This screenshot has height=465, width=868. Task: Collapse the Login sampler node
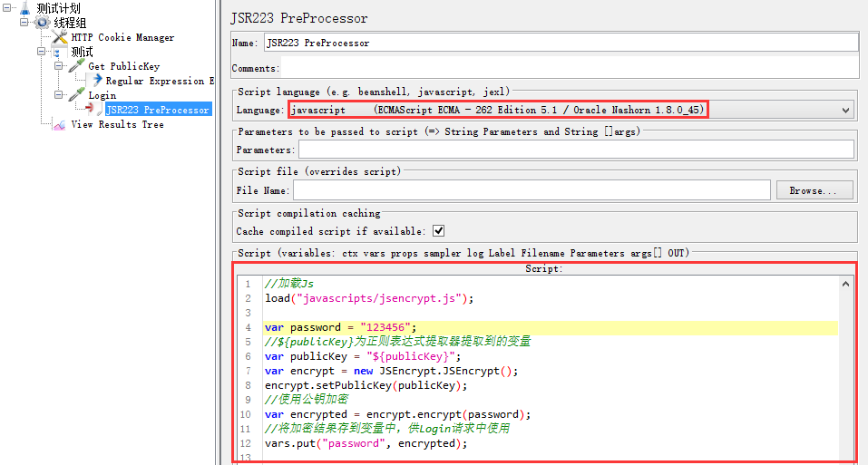coord(58,94)
